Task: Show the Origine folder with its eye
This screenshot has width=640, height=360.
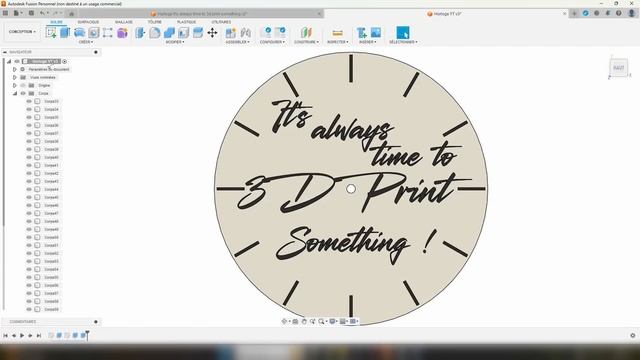Action: 23,85
